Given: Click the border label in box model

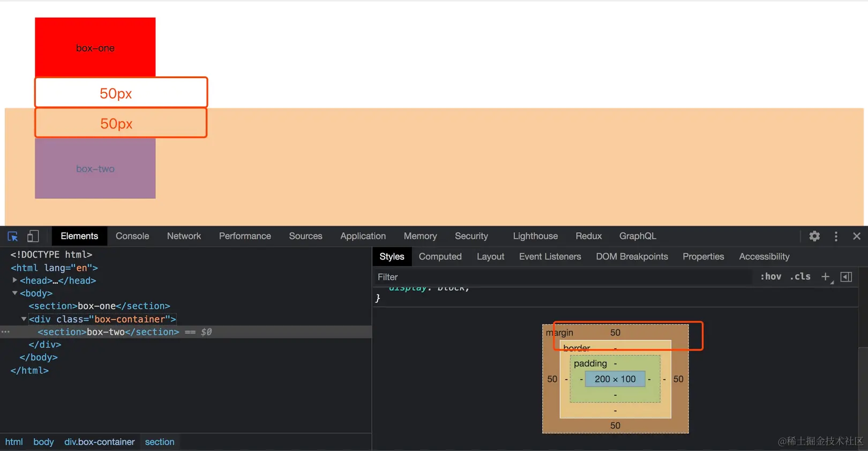Looking at the screenshot, I should coord(577,348).
